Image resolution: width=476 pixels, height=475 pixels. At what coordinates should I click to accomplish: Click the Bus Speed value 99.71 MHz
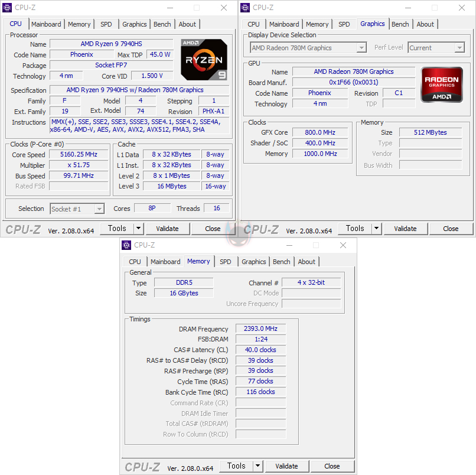point(79,175)
